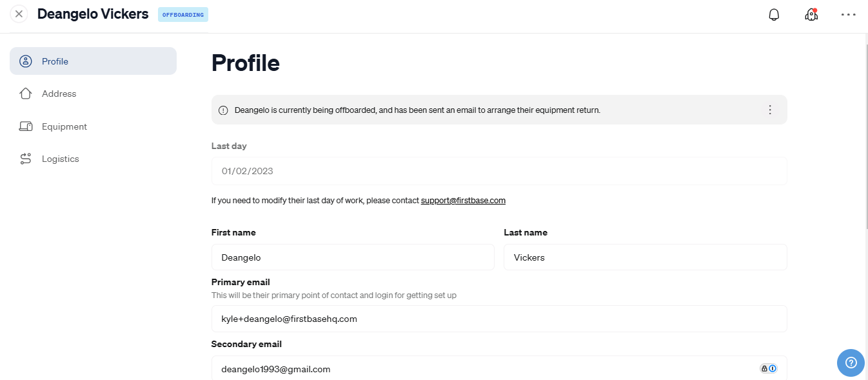Expand the offboarding notice options menu
The image size is (868, 380).
pyautogui.click(x=769, y=110)
